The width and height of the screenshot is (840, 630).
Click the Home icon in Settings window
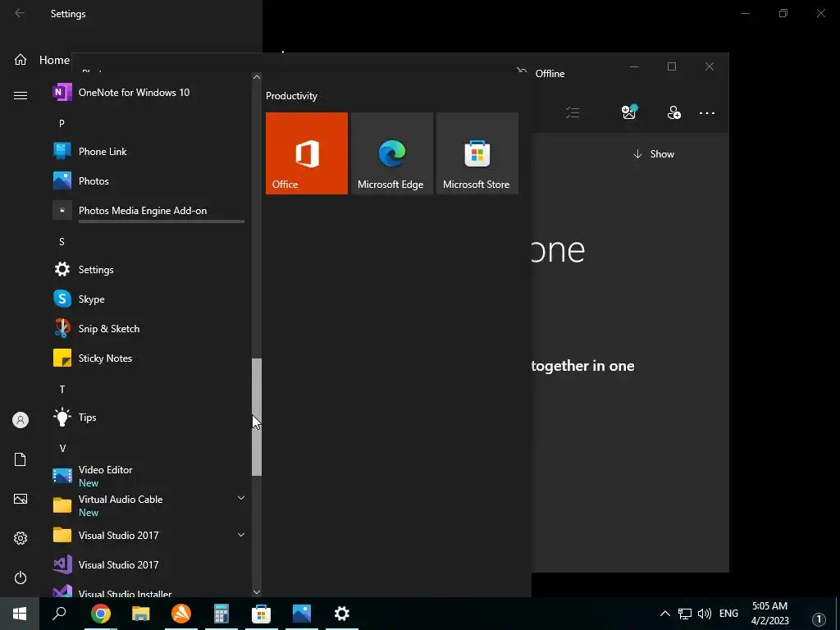21,59
